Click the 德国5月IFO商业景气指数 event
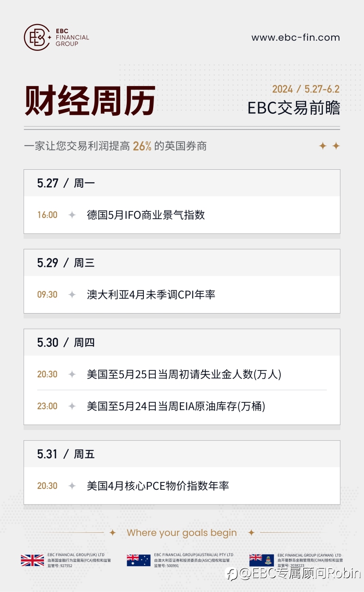This screenshot has height=592, width=364. tap(146, 215)
